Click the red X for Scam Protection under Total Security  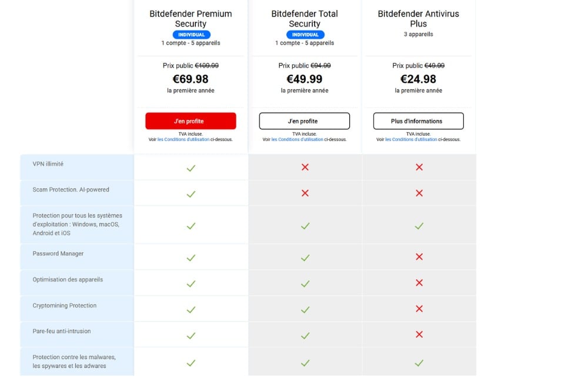[305, 193]
